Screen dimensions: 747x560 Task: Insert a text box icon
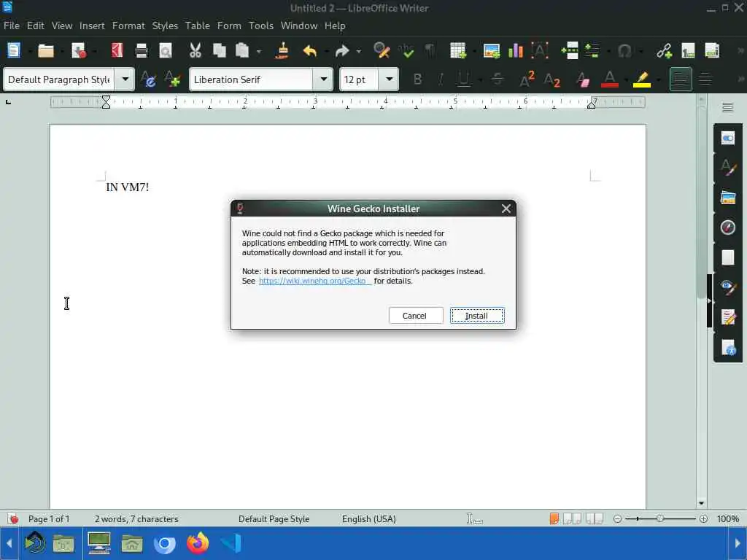tap(540, 50)
